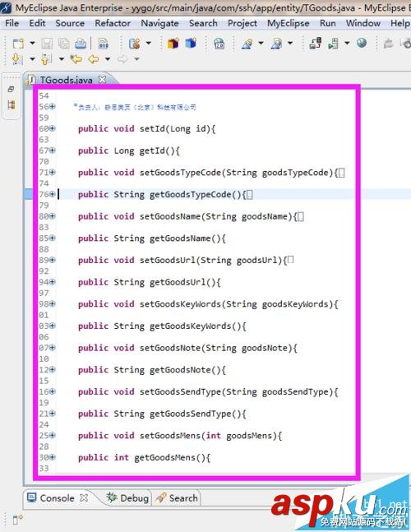Click the Next Annotation down-arrow icon

(17, 59)
